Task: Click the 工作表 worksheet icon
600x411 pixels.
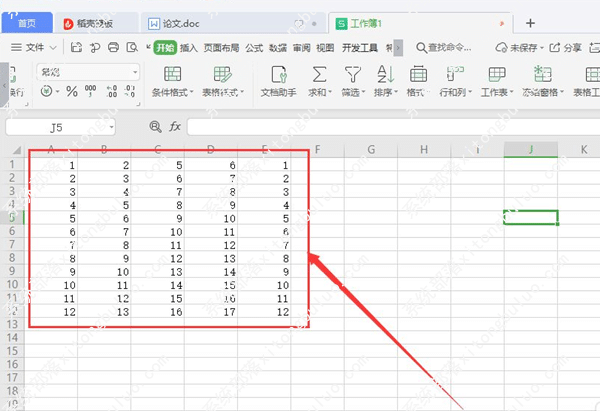Action: coord(495,74)
